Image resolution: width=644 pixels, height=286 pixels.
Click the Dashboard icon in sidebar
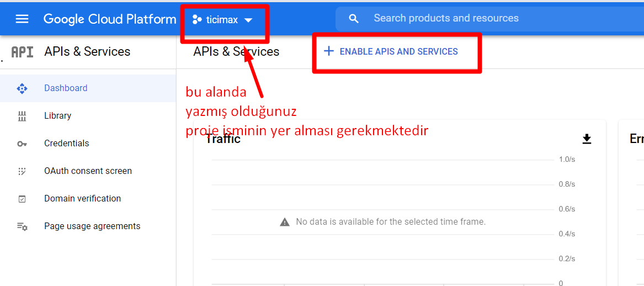click(x=22, y=88)
